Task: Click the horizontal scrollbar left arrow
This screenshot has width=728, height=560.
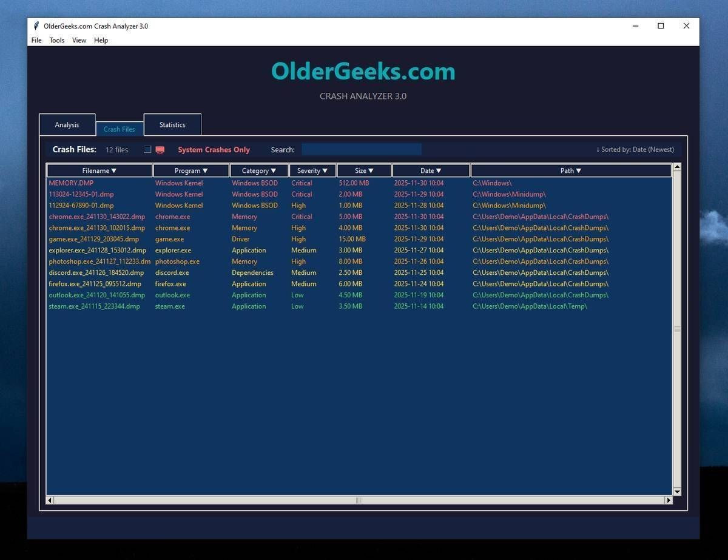Action: [x=50, y=501]
